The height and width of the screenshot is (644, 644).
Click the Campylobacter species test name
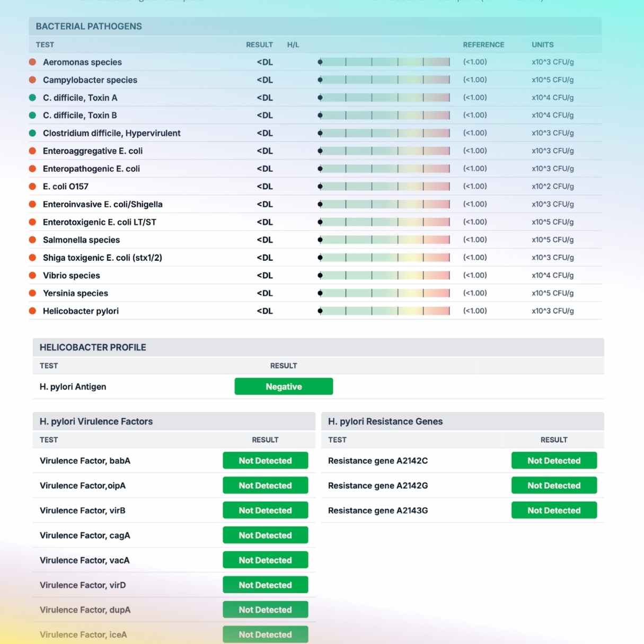[x=90, y=80]
